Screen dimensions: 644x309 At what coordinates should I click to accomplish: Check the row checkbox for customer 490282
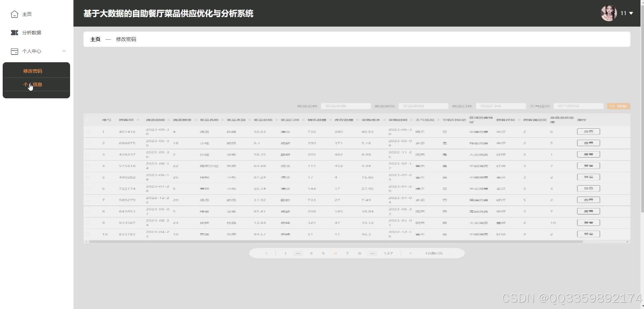[x=88, y=177]
